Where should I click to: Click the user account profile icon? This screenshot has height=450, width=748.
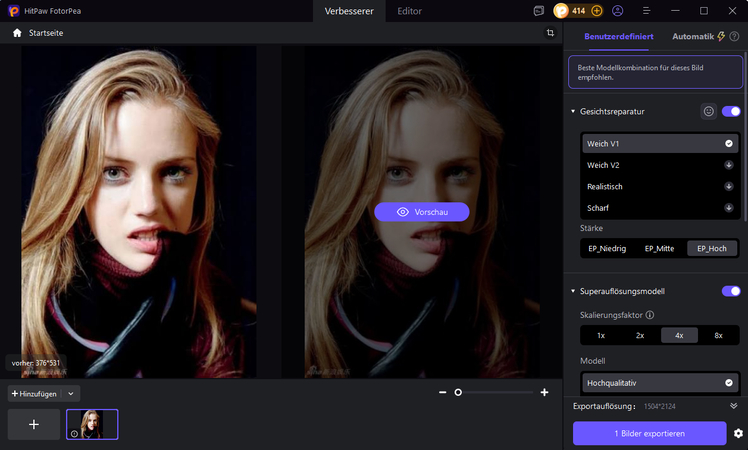click(x=617, y=10)
